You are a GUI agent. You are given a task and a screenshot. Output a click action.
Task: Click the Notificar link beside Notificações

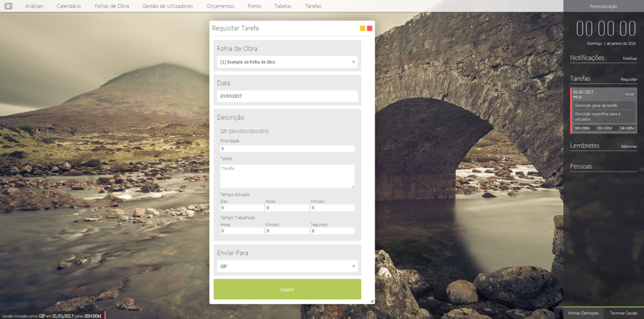[630, 58]
